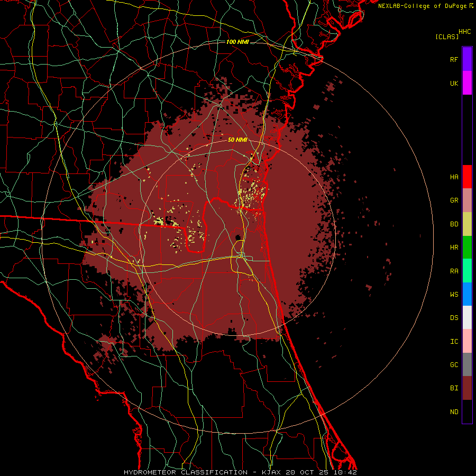Click the HHC product code text
Viewport: 476px width, 476px height.
pyautogui.click(x=465, y=32)
